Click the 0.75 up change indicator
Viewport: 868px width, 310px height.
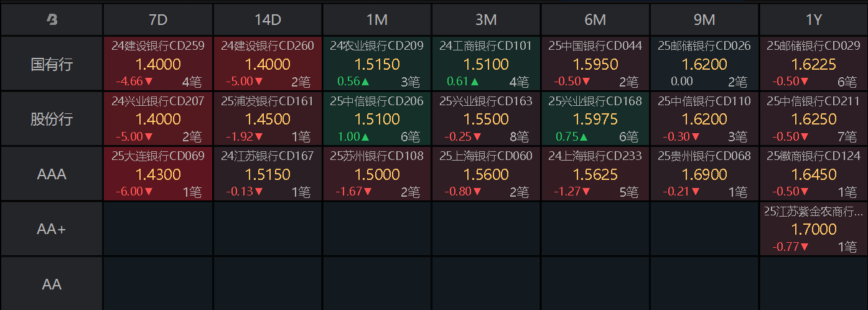click(x=572, y=136)
